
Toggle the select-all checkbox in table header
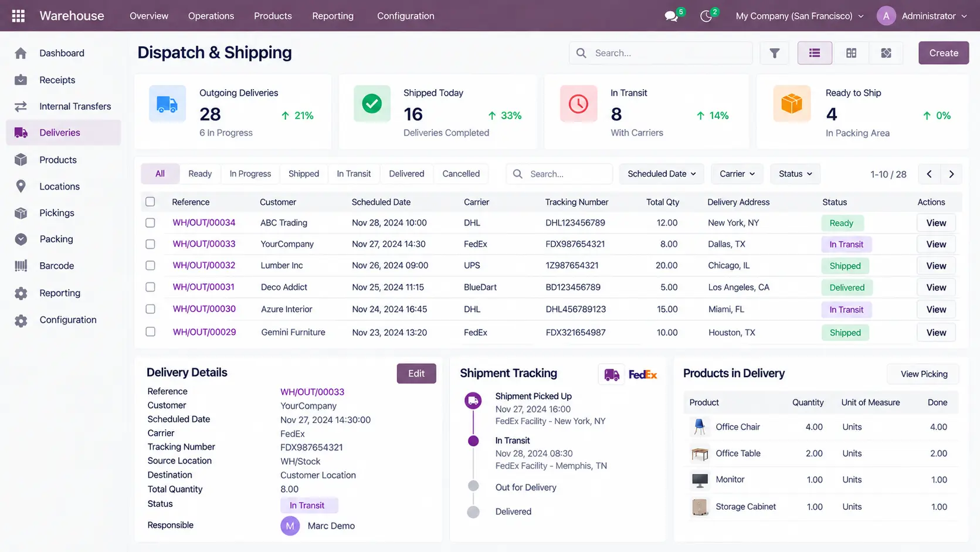tap(150, 202)
